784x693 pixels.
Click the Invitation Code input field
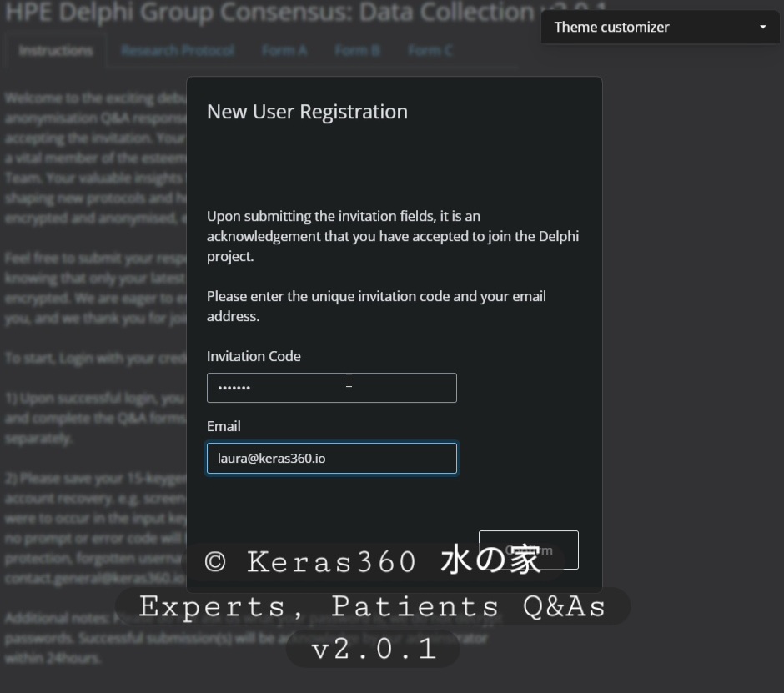(331, 388)
